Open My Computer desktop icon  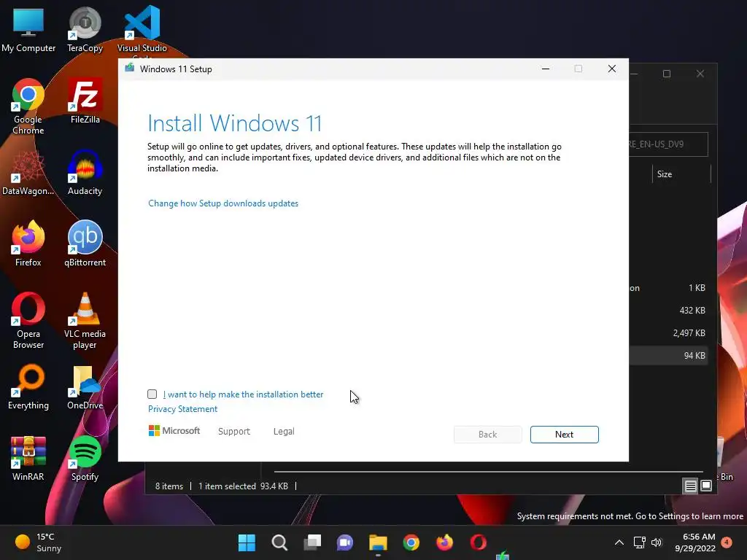click(x=28, y=30)
